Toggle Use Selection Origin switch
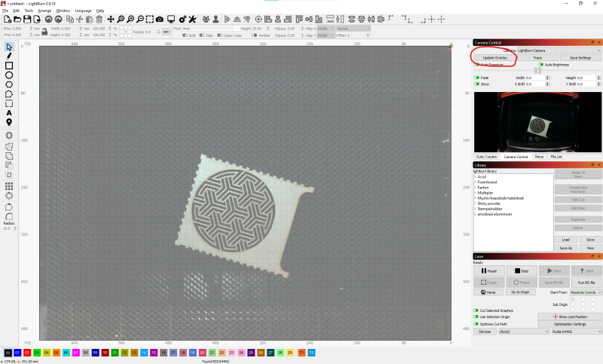The height and width of the screenshot is (364, 603). (476, 317)
